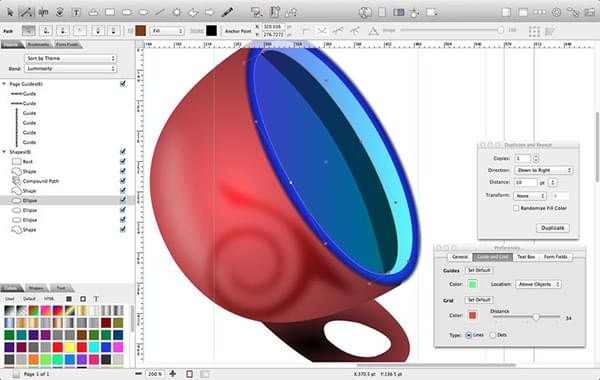Click the gear settings icon in toolbar

coord(556,12)
